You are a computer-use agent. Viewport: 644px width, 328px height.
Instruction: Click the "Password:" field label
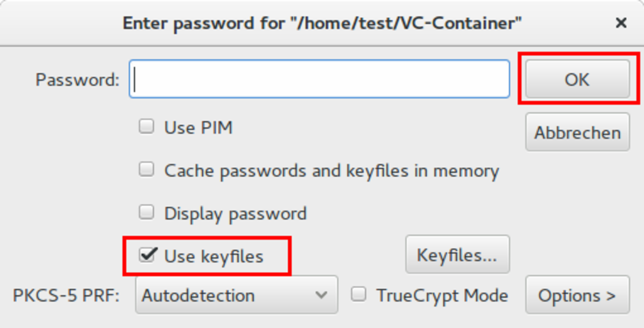point(77,80)
